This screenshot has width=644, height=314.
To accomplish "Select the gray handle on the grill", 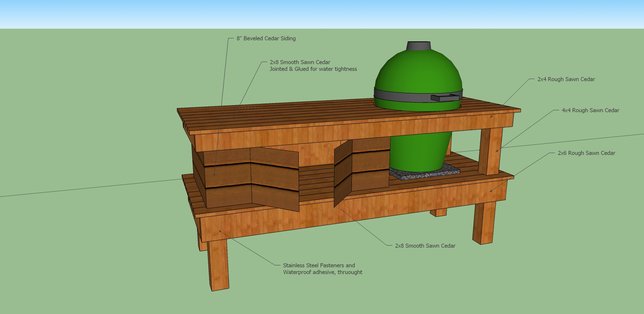I will tap(445, 98).
